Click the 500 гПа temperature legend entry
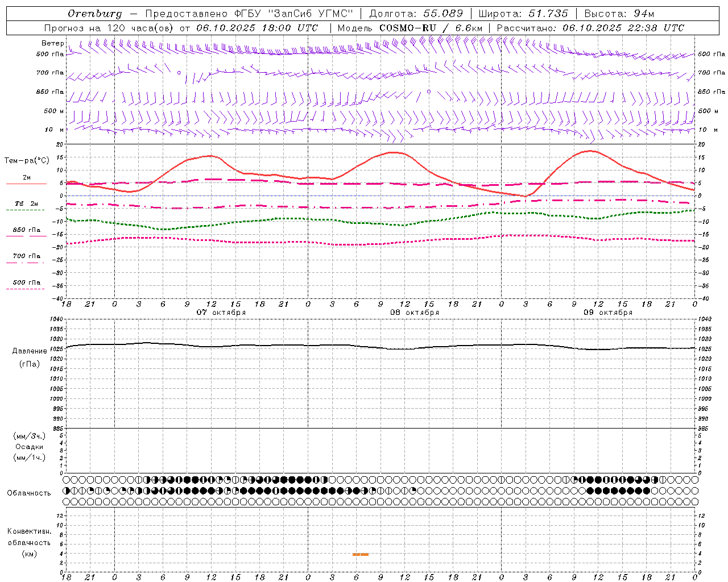Image resolution: width=728 pixels, height=582 pixels. point(26,282)
